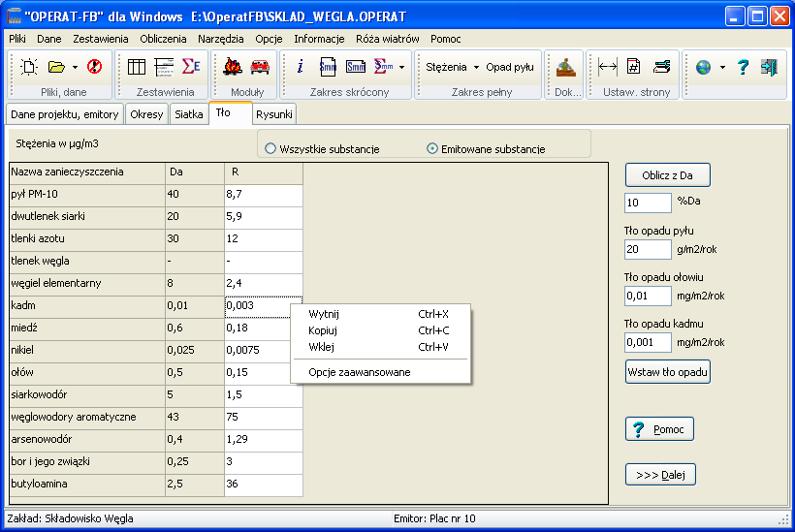The image size is (795, 532).
Task: Click the page numbering hash icon
Action: [634, 67]
